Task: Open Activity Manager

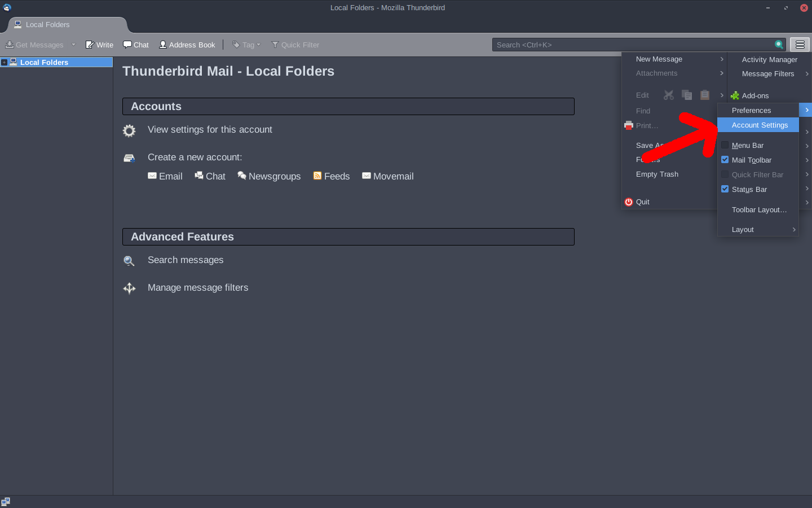Action: [769, 60]
